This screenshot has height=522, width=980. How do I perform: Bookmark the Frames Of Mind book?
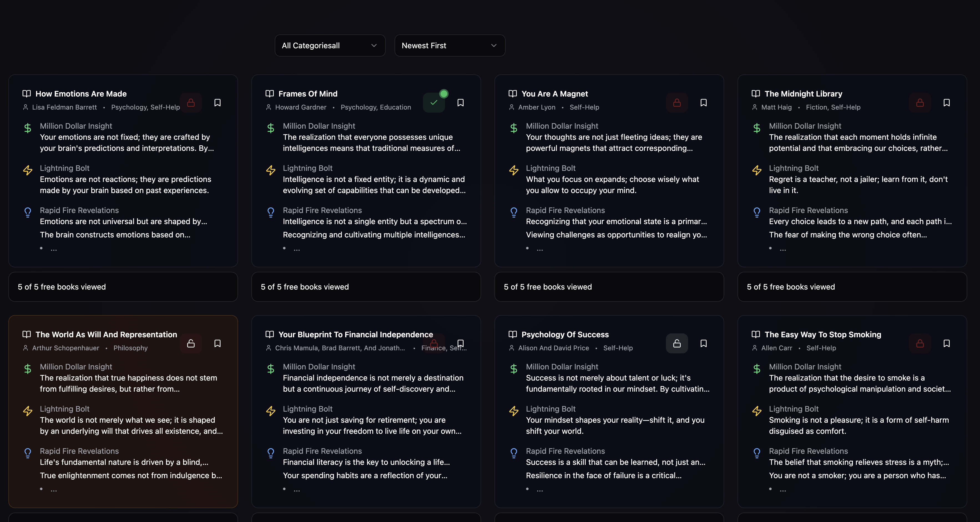click(x=460, y=103)
